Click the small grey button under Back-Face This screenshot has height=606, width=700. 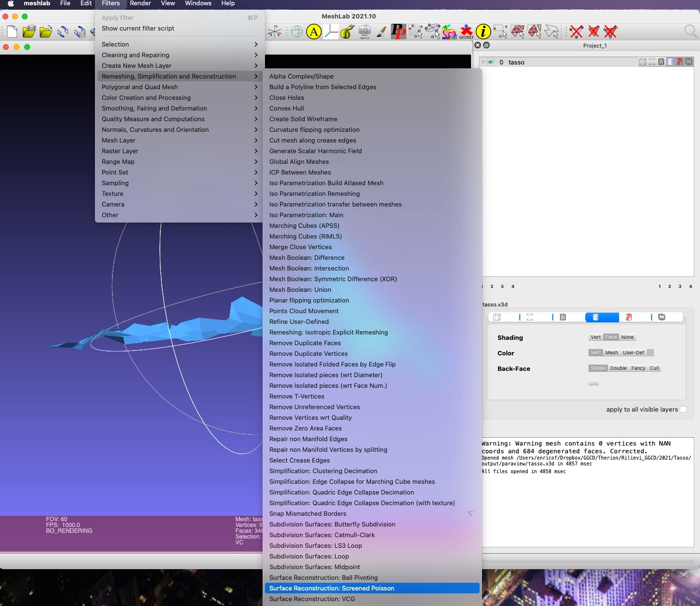point(593,383)
